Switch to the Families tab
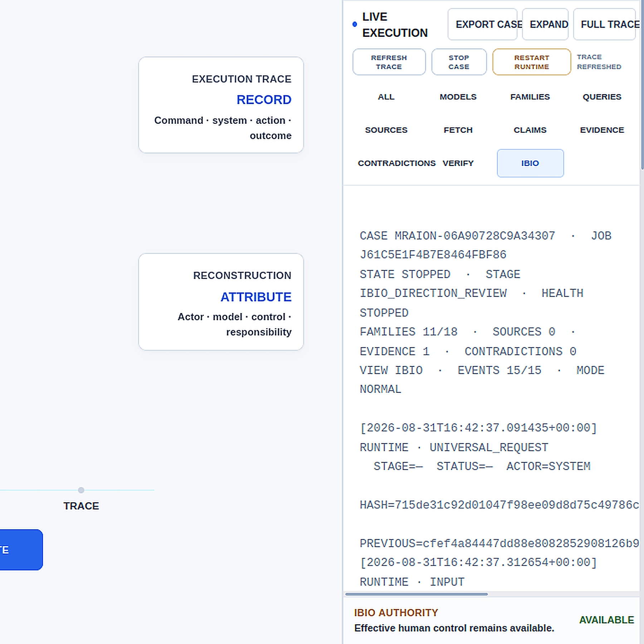Viewport: 644px width, 644px height. point(530,97)
